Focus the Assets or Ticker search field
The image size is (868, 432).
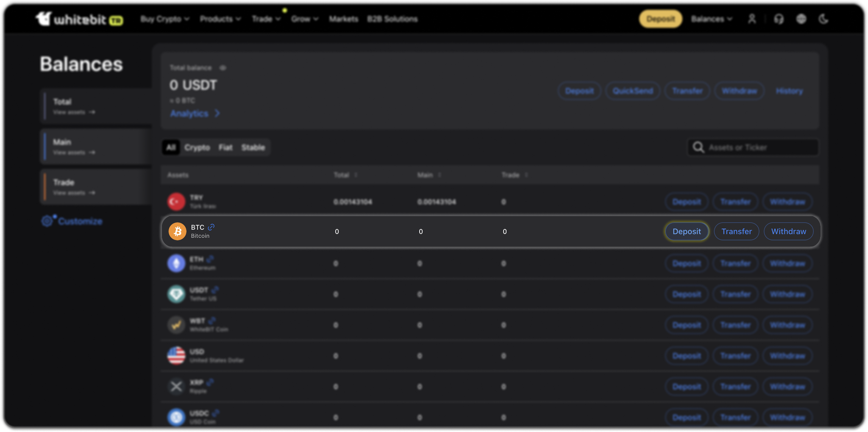(753, 147)
